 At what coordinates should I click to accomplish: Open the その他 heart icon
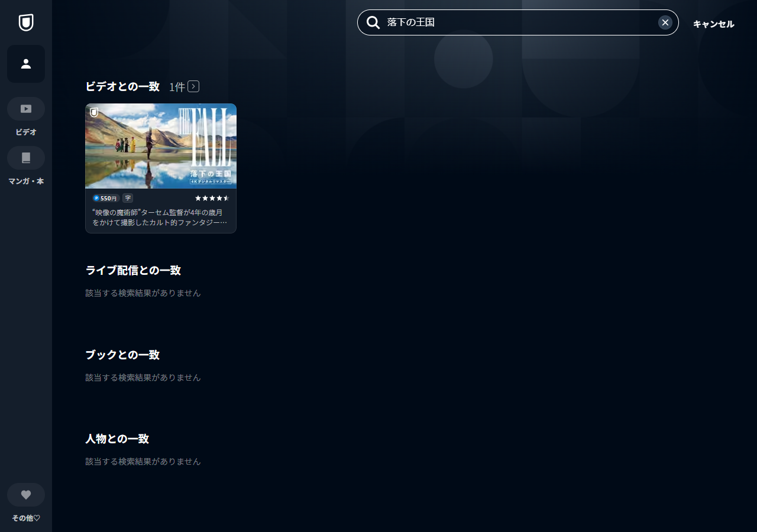pyautogui.click(x=26, y=495)
